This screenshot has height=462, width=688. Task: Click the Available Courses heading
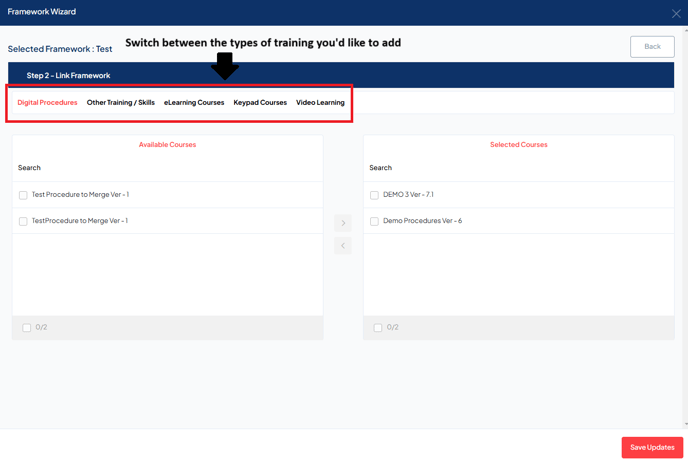168,144
